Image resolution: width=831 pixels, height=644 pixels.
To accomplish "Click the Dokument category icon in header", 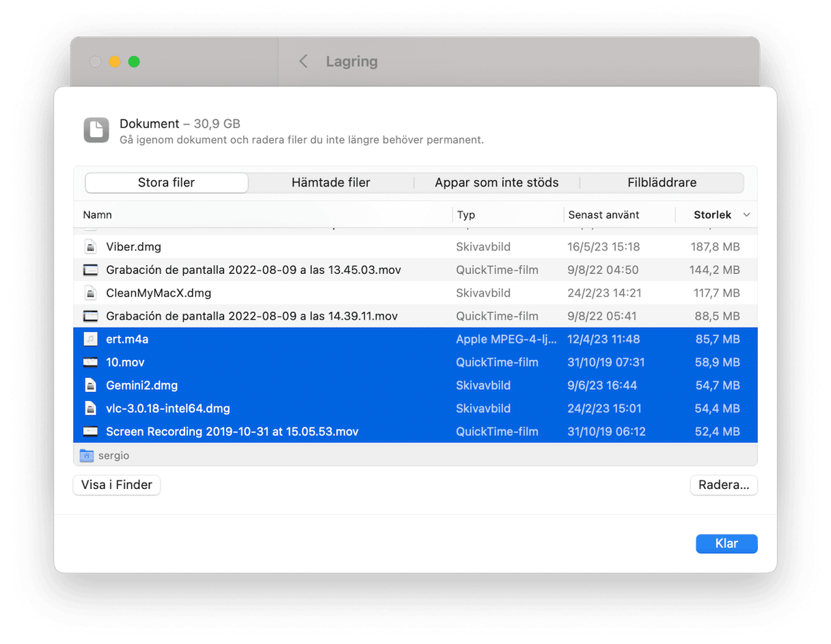I will [96, 130].
